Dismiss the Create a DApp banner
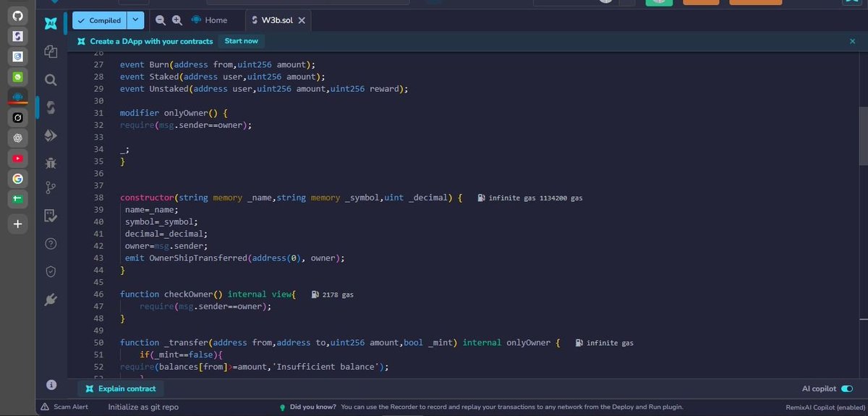The width and height of the screenshot is (868, 416). point(852,41)
